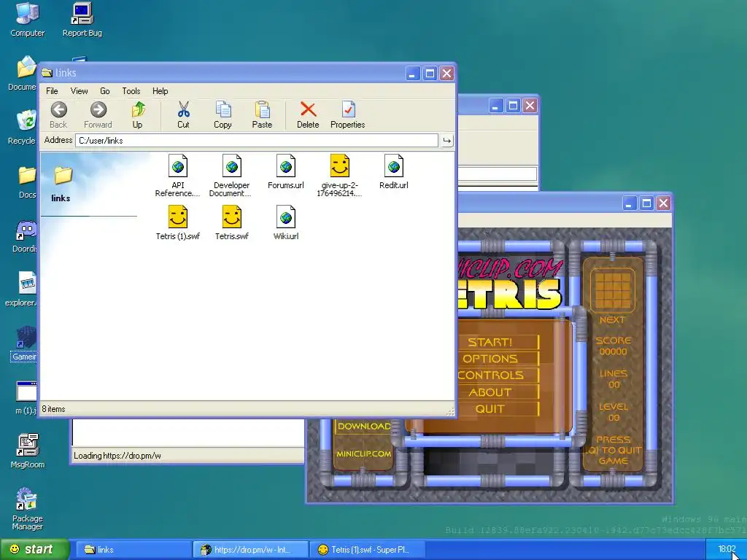The height and width of the screenshot is (560, 747).
Task: Select the Wiki.url file
Action: [x=286, y=223]
